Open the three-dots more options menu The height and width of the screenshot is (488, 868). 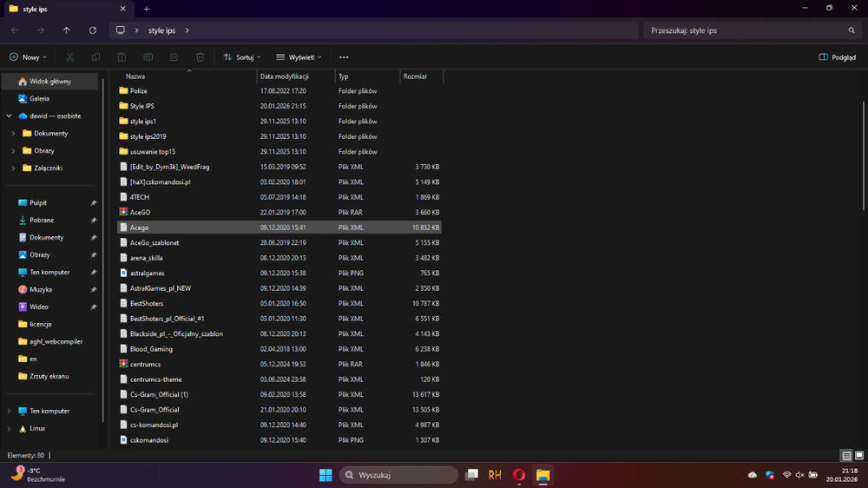coord(344,57)
